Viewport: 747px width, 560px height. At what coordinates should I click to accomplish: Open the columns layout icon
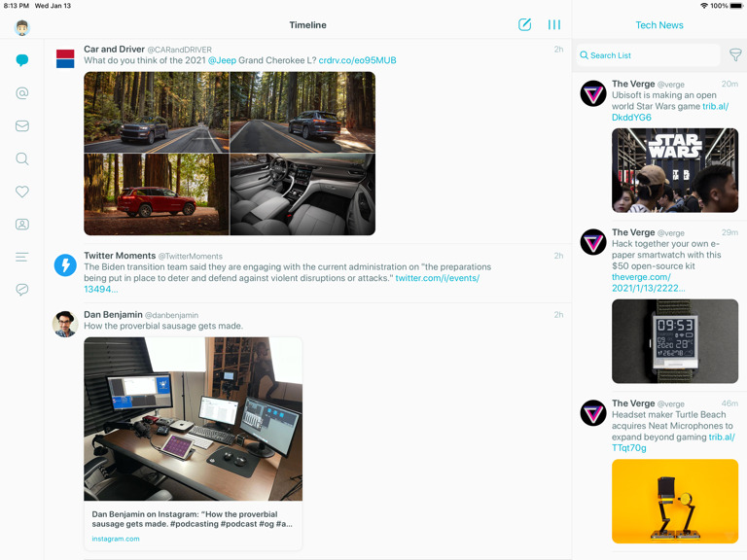pyautogui.click(x=554, y=24)
